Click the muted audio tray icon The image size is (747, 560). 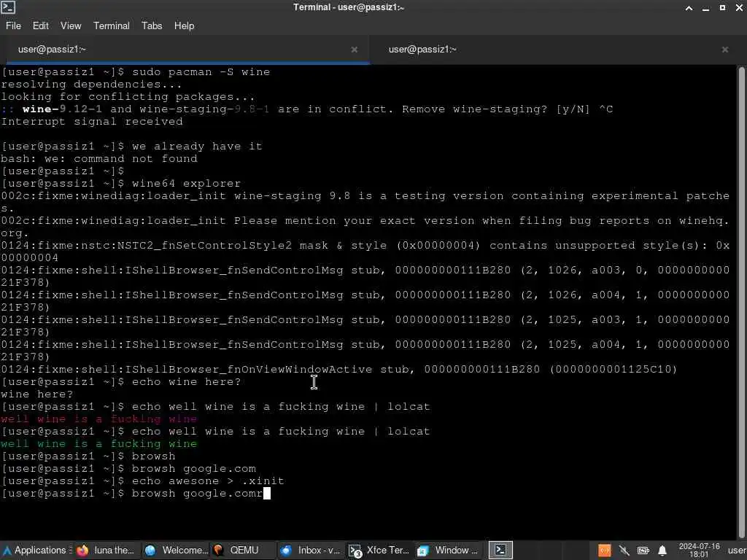[624, 551]
